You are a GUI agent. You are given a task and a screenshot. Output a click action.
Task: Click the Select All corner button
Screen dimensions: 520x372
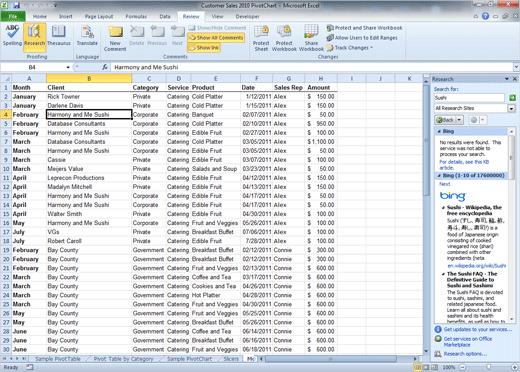[6, 79]
